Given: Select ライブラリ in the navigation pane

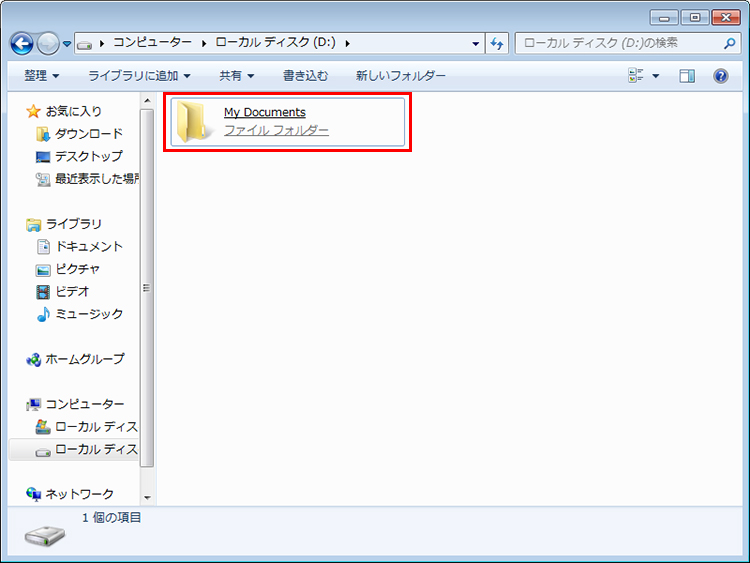Looking at the screenshot, I should (73, 224).
